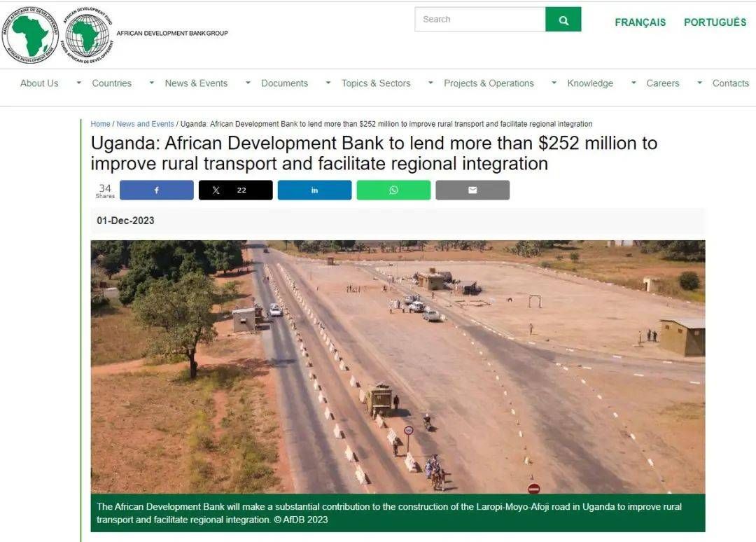
Task: Share article through WhatsApp icon
Action: point(393,190)
